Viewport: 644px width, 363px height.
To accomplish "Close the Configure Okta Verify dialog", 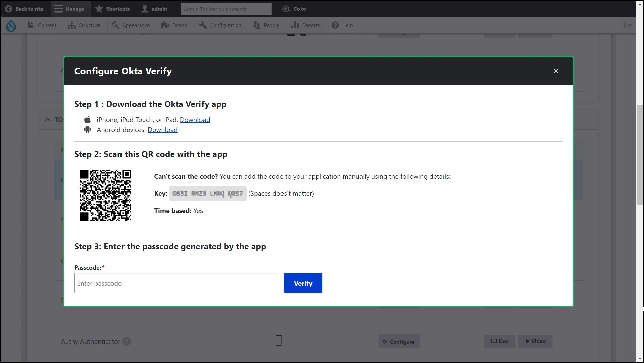I will point(556,71).
